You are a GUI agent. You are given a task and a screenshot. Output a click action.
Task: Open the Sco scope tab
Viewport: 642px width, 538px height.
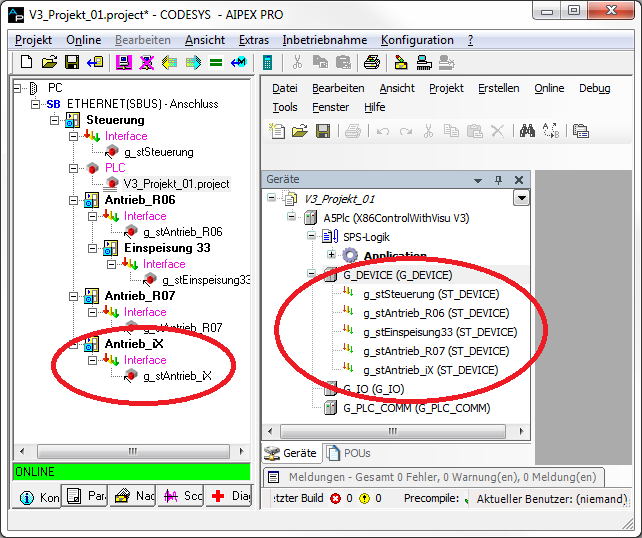(181, 496)
